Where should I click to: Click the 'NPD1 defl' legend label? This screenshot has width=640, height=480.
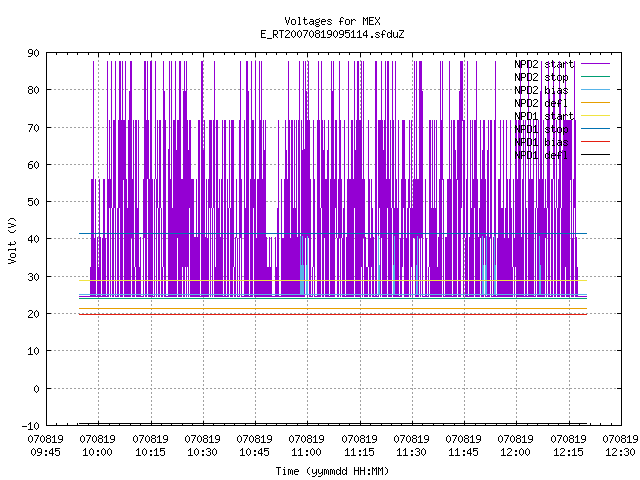[x=541, y=156]
